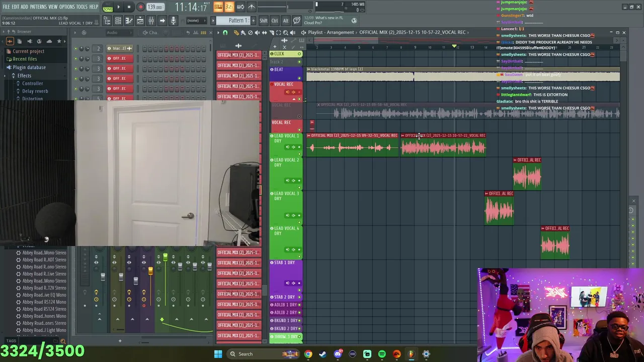
Task: Toggle solo icon on LEAD VOCAL 1 DRY
Action: pos(288,147)
